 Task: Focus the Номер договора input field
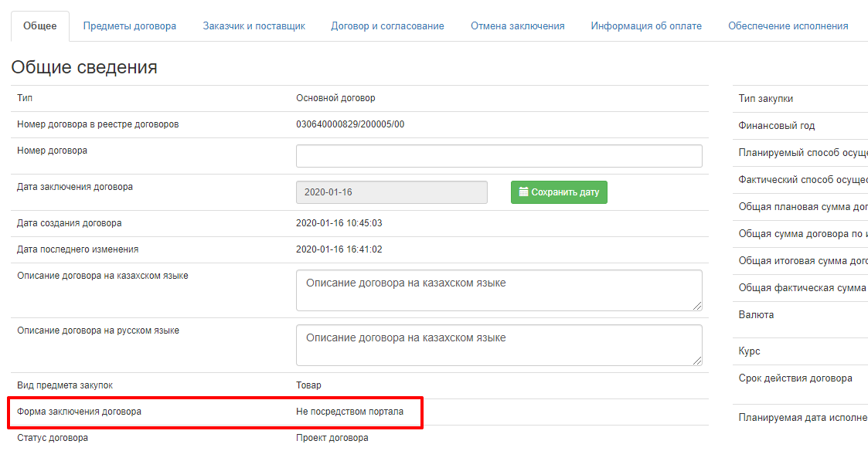click(499, 156)
